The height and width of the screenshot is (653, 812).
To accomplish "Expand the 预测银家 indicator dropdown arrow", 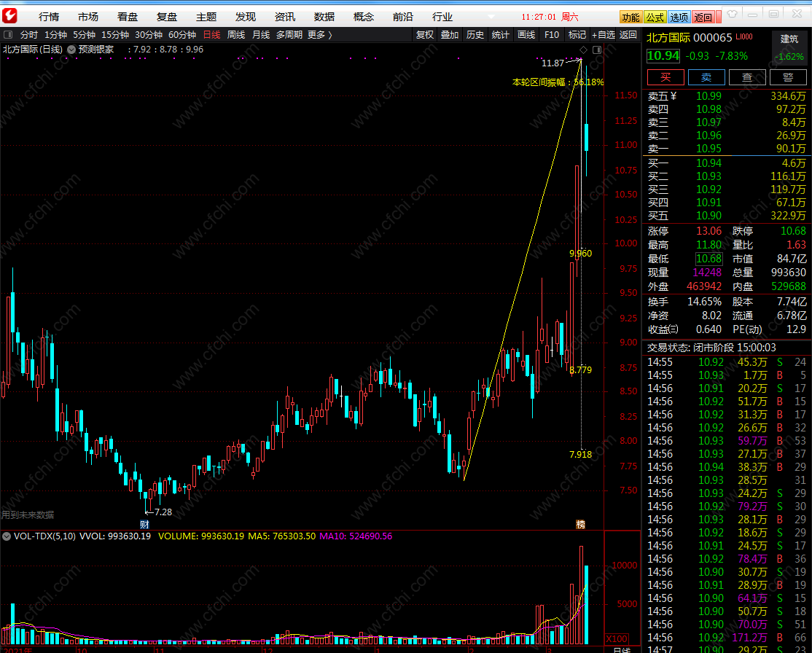I will click(71, 50).
